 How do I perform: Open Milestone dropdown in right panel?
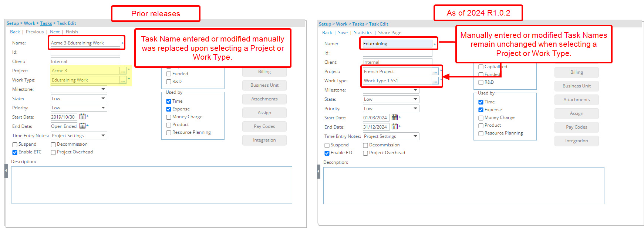391,90
